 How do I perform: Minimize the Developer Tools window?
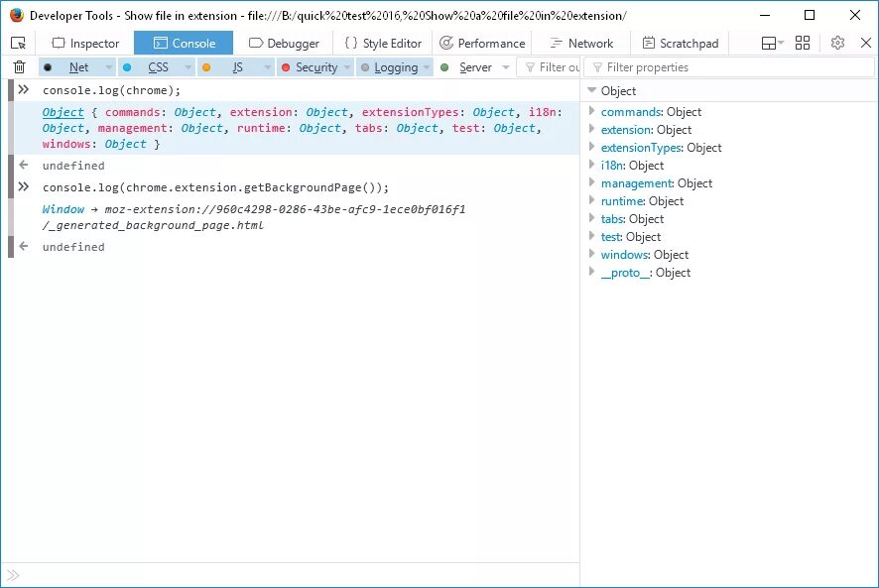(765, 15)
